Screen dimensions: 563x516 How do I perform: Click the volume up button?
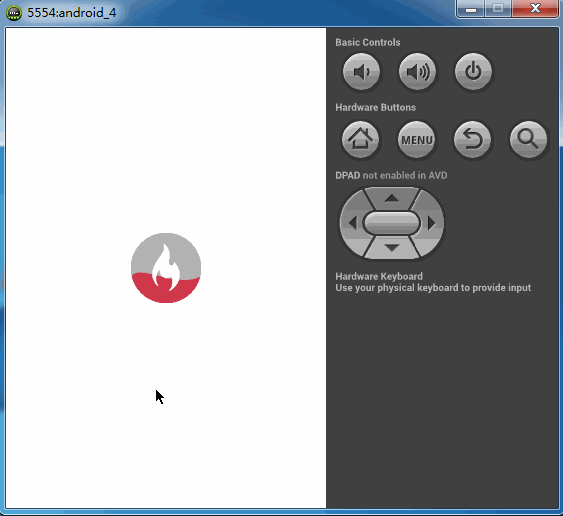coord(417,72)
